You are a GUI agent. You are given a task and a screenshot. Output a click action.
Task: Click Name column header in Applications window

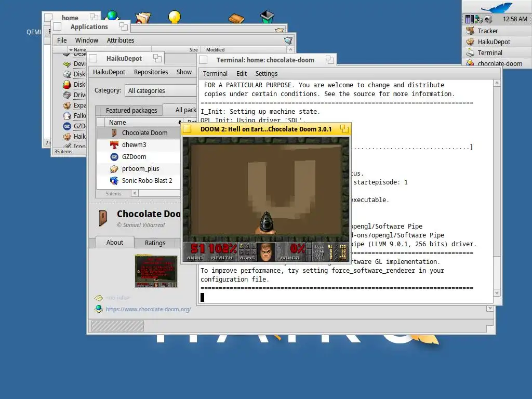(x=109, y=49)
